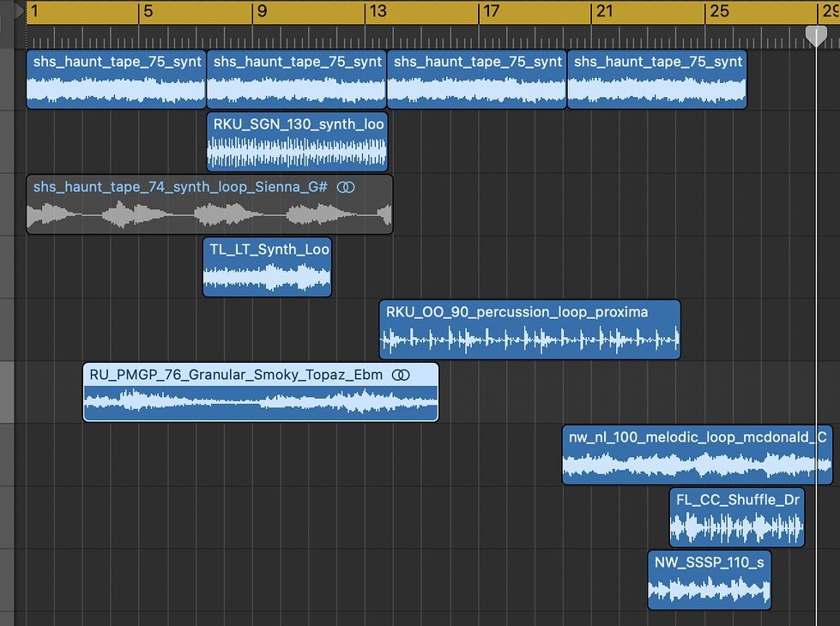The width and height of the screenshot is (840, 626).
Task: Click bar 1 in the ruler
Action: pyautogui.click(x=34, y=10)
